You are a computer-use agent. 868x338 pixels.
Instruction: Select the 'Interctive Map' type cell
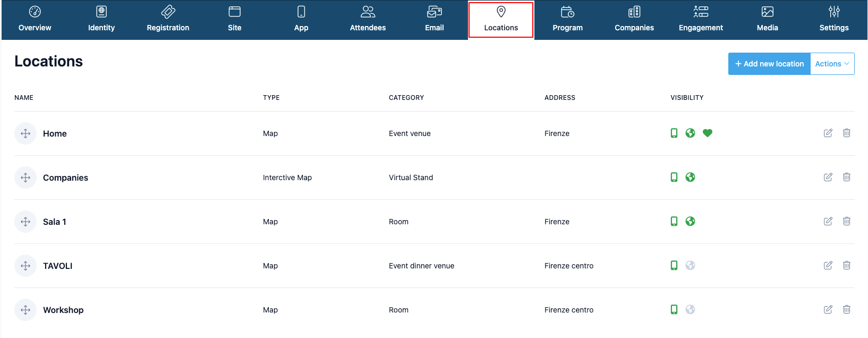[x=287, y=178]
